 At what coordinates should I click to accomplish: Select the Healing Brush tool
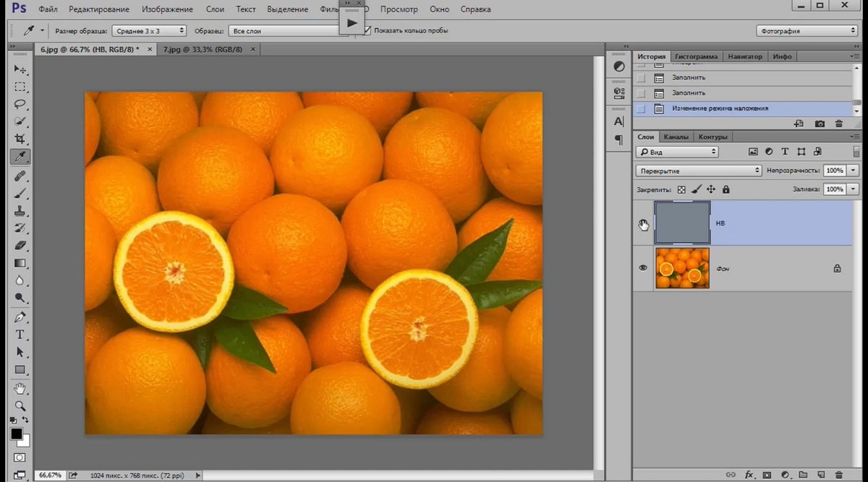(x=20, y=176)
